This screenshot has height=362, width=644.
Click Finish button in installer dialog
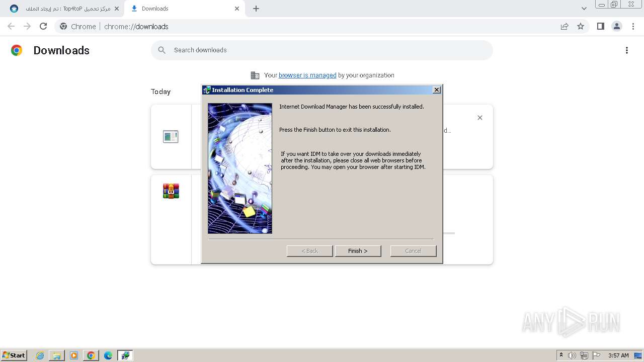(358, 251)
